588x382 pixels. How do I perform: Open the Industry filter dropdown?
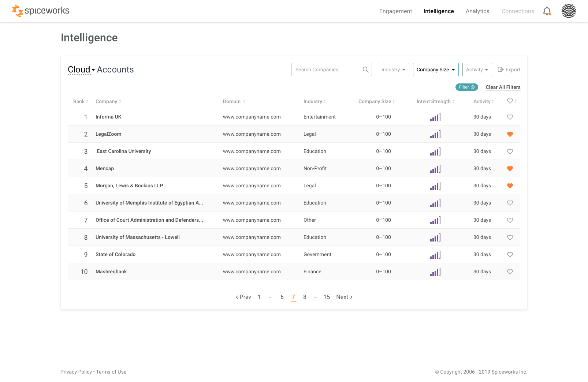(x=393, y=70)
